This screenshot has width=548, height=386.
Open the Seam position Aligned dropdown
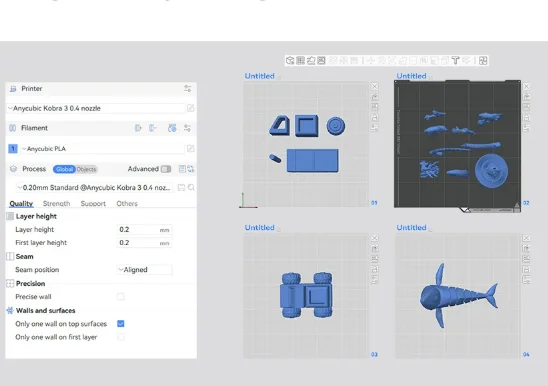coord(144,270)
